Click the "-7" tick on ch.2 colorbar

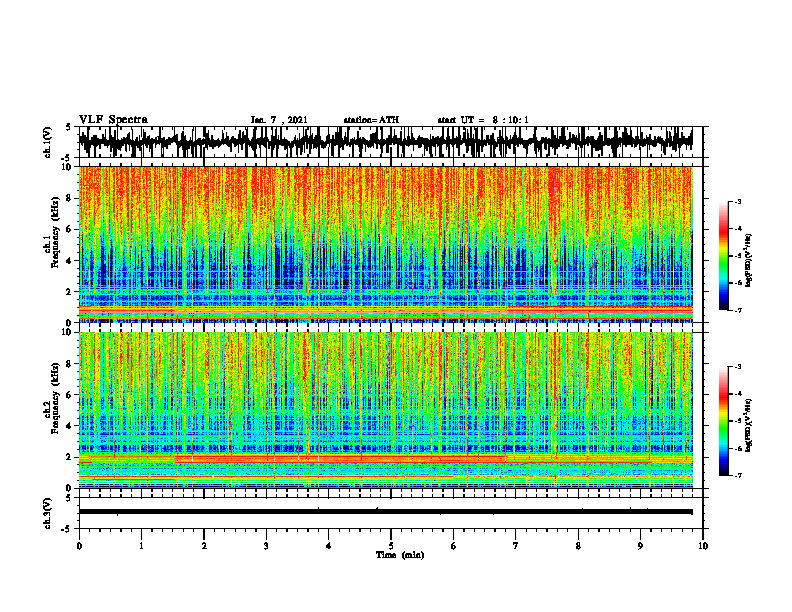click(738, 476)
